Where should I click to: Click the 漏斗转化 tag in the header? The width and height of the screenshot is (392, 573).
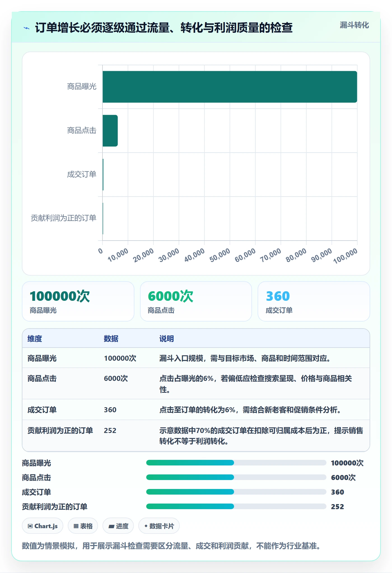pyautogui.click(x=354, y=25)
